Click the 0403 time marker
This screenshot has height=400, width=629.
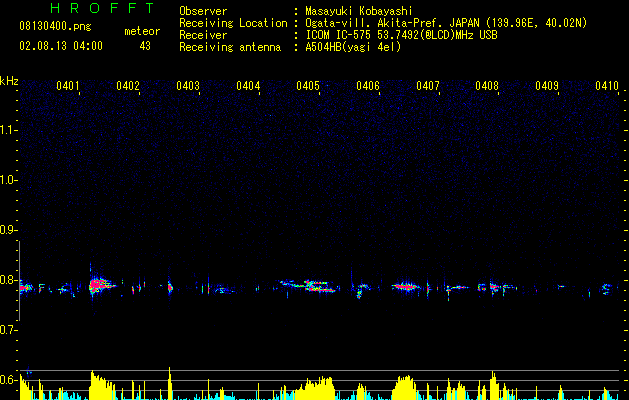coord(188,86)
